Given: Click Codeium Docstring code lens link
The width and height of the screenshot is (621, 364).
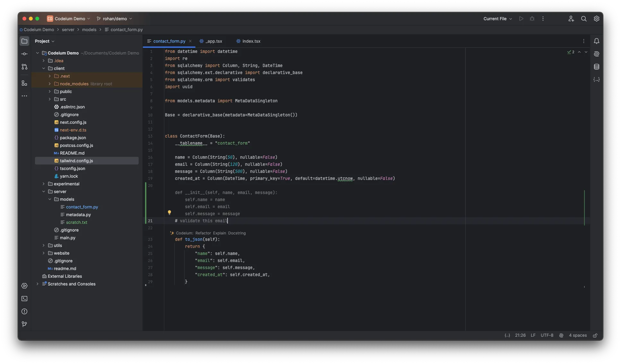Looking at the screenshot, I should [x=237, y=233].
